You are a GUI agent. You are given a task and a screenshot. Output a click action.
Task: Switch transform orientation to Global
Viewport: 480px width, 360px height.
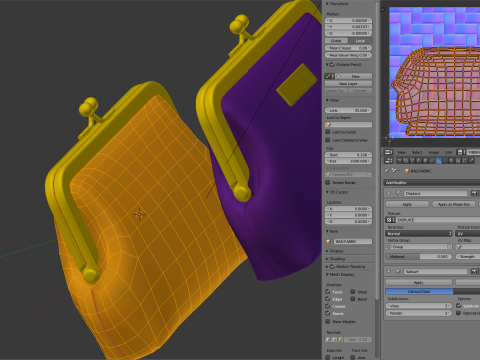(336, 41)
